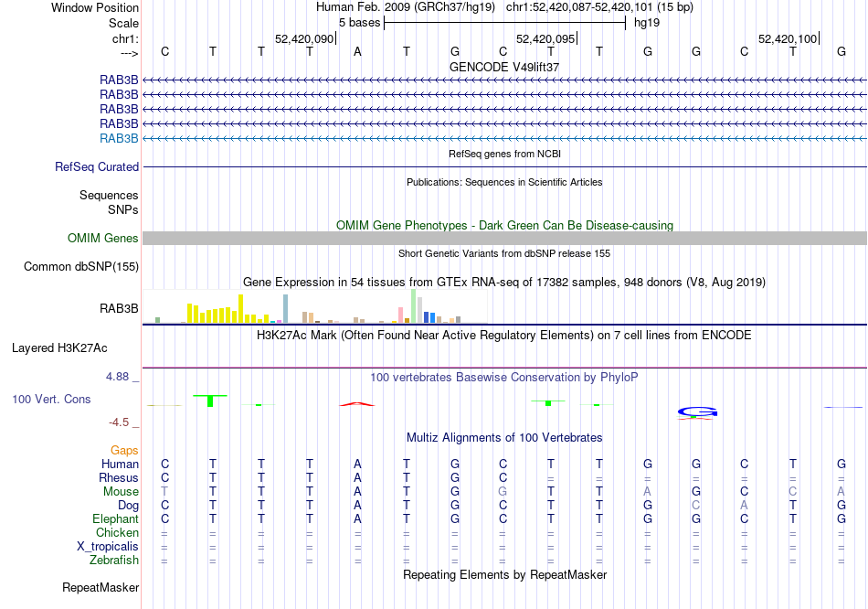The image size is (868, 609).
Task: Click the Window Position track label
Action: click(95, 7)
